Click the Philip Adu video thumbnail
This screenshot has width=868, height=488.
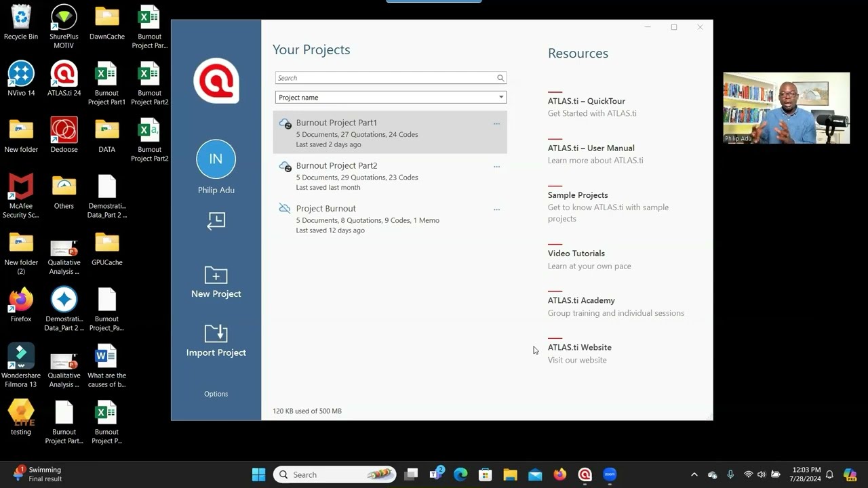pos(787,108)
